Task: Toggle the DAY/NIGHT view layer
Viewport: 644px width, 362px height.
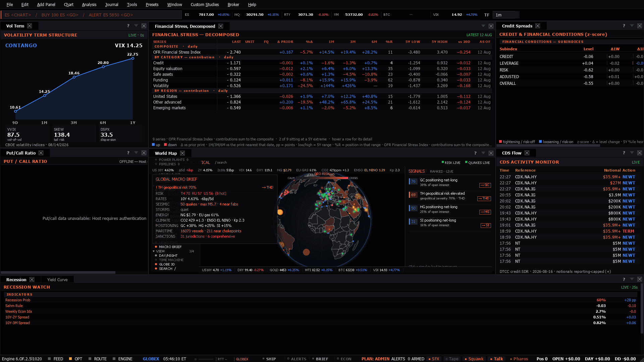Action: point(166,255)
